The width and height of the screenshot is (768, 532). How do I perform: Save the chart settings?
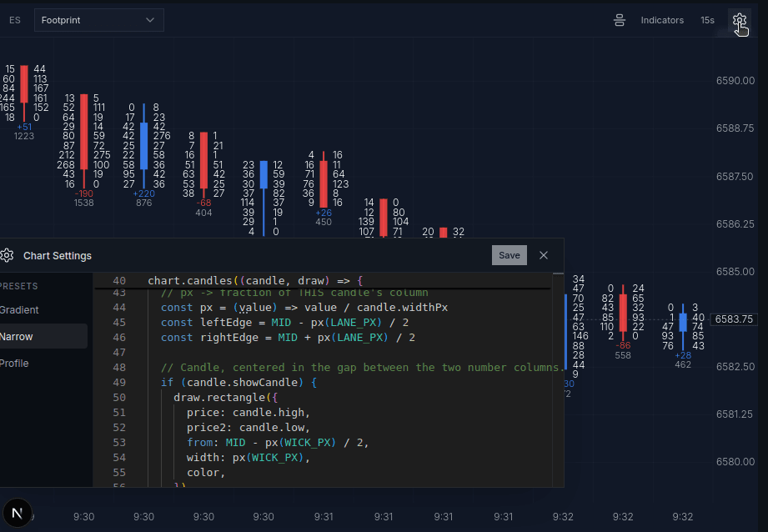click(x=509, y=255)
